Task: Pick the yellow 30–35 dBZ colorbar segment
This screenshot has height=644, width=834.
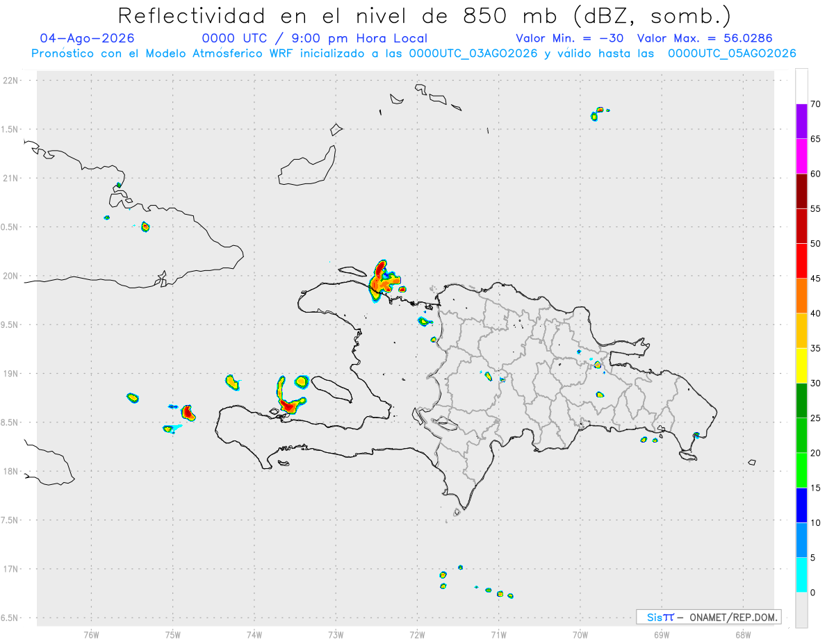Action: [x=801, y=365]
